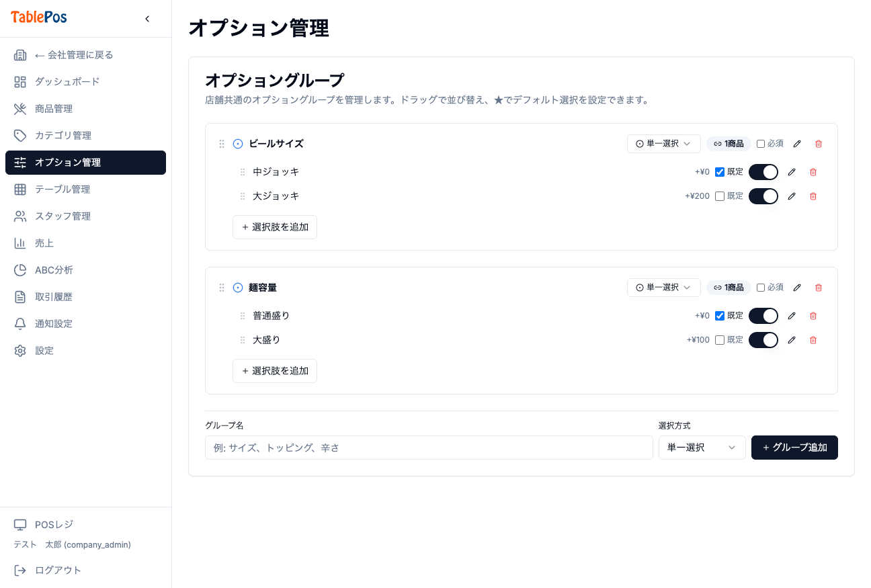Open the 単一選択 dropdown for 麺容量
The width and height of the screenshot is (871, 588).
pyautogui.click(x=664, y=288)
